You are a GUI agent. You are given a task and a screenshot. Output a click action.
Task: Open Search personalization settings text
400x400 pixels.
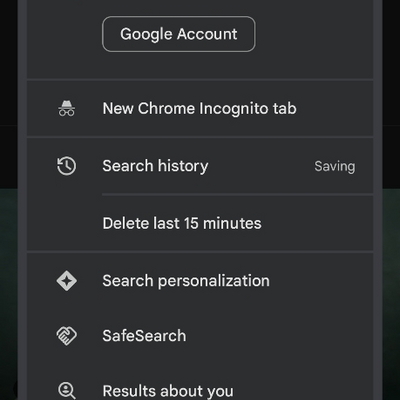[186, 281]
